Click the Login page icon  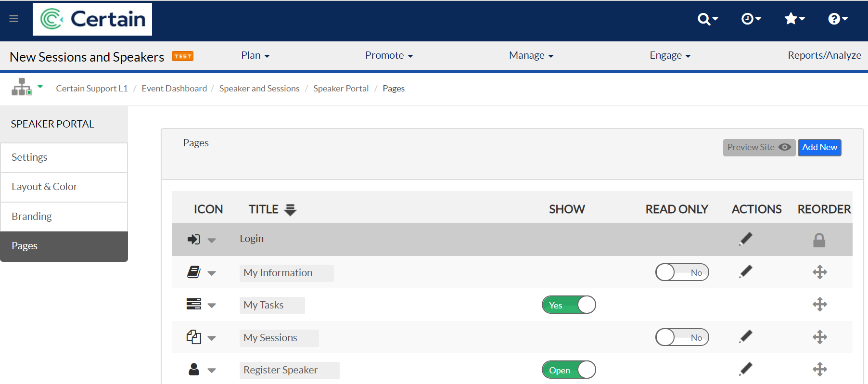click(x=194, y=239)
